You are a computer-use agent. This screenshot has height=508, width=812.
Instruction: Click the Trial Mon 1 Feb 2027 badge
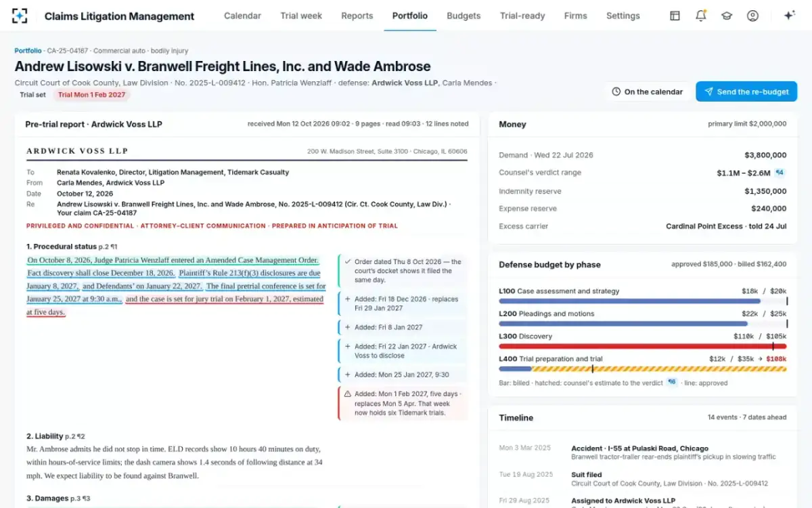pos(92,95)
